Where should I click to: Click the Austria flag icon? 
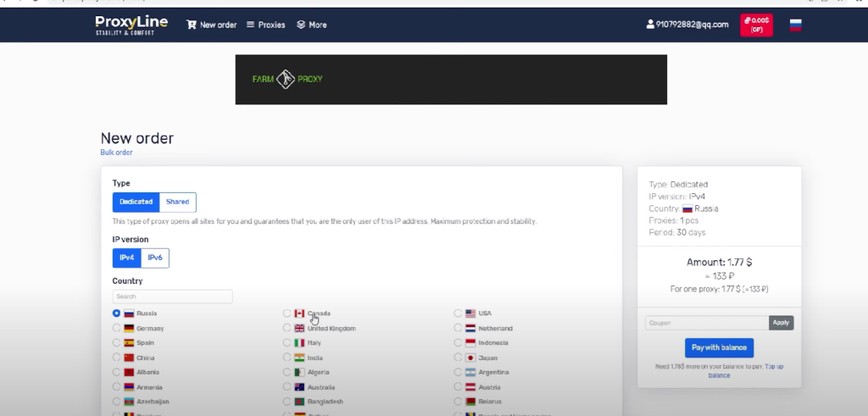point(470,386)
